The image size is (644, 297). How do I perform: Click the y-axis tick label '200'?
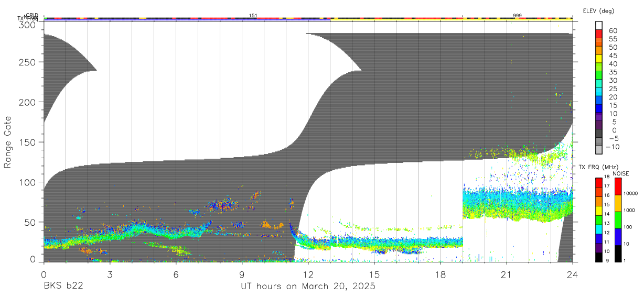(27, 102)
